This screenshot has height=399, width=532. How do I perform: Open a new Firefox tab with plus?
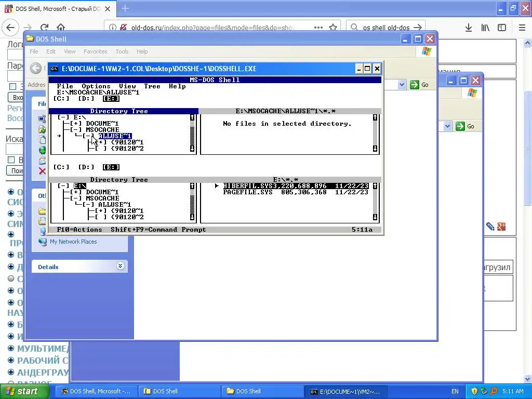[x=125, y=8]
